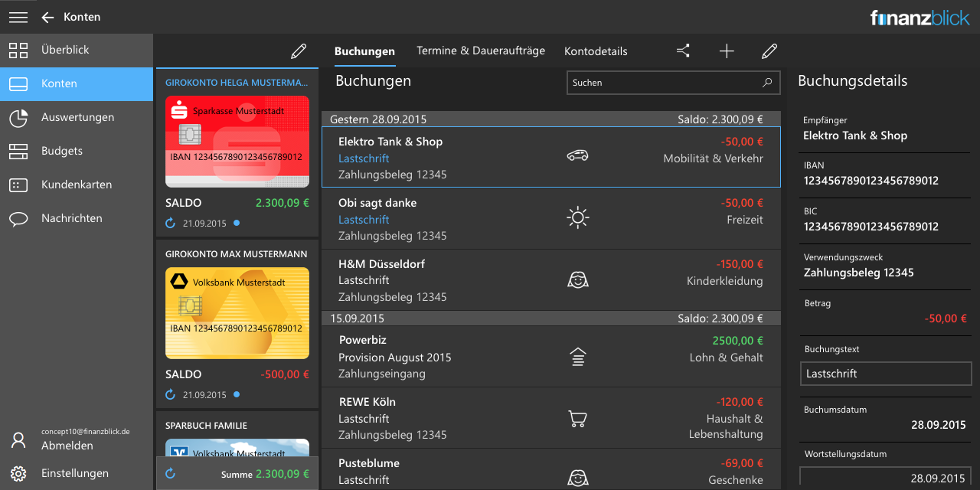This screenshot has width=980, height=490.
Task: Click Verwendungszweck Zahlungsbeleg 12345 in details
Action: click(859, 273)
